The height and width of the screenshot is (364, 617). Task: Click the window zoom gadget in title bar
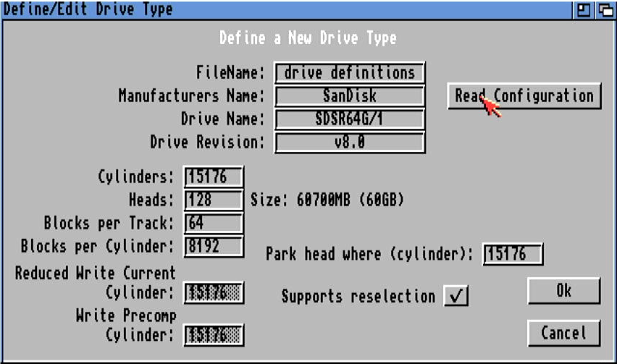(583, 9)
